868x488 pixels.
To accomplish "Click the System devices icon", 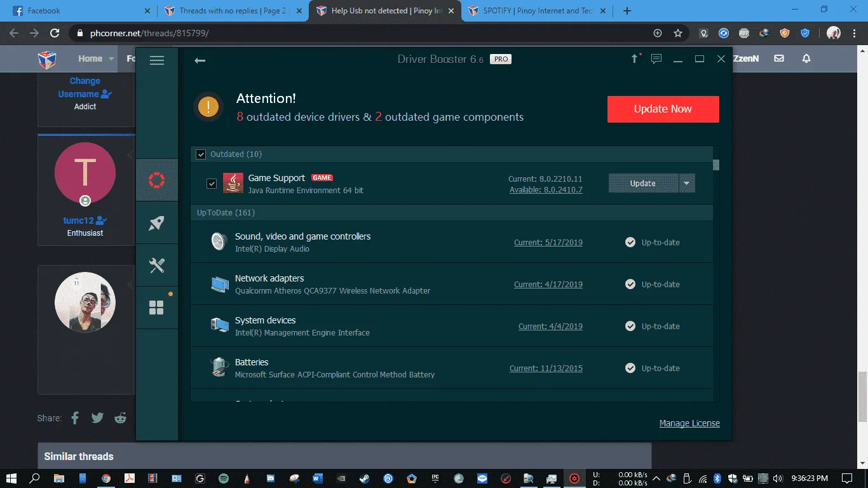I will [x=219, y=326].
